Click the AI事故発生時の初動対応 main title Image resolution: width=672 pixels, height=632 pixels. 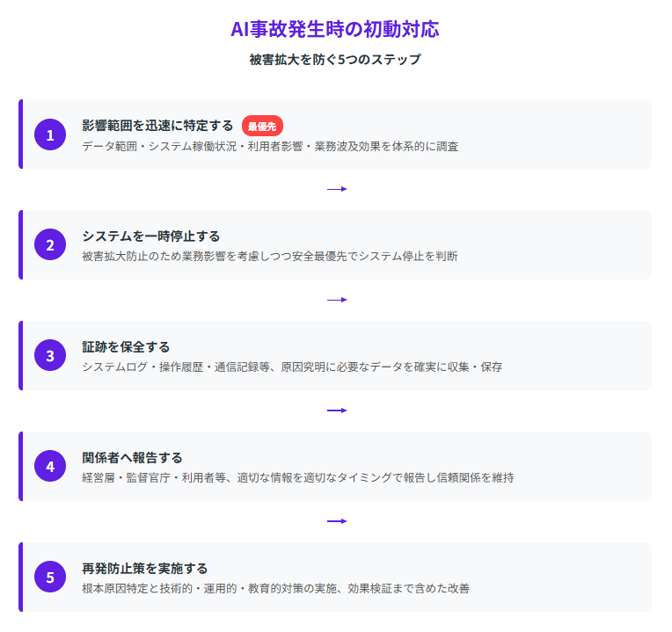tap(335, 28)
